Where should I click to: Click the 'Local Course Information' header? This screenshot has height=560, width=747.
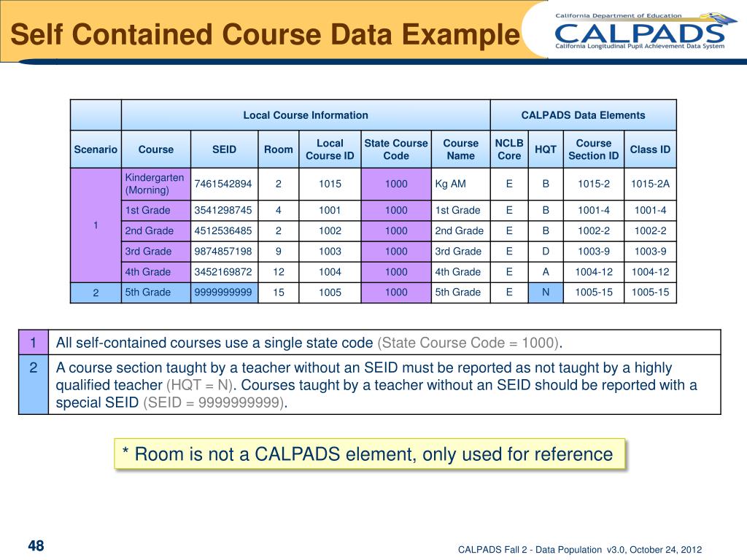[306, 115]
